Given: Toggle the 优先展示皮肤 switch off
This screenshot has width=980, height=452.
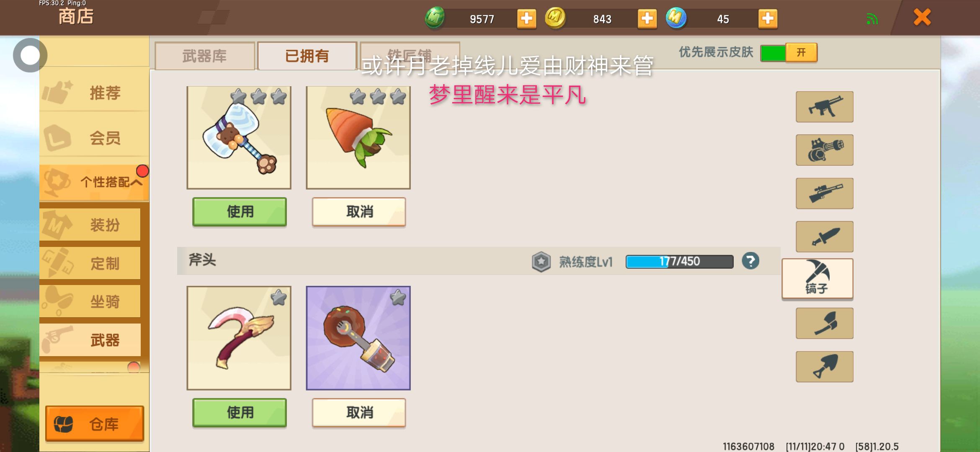Looking at the screenshot, I should coord(789,53).
